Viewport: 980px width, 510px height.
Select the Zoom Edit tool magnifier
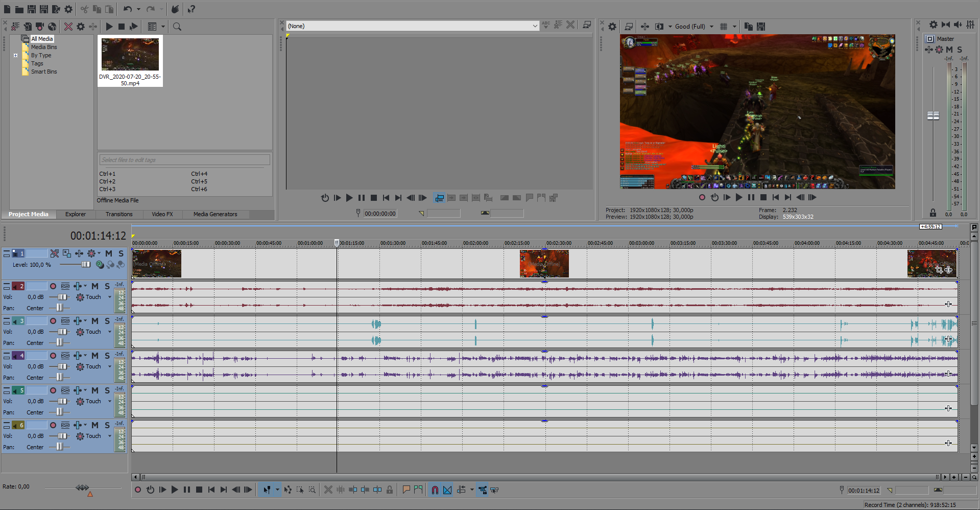coord(312,490)
